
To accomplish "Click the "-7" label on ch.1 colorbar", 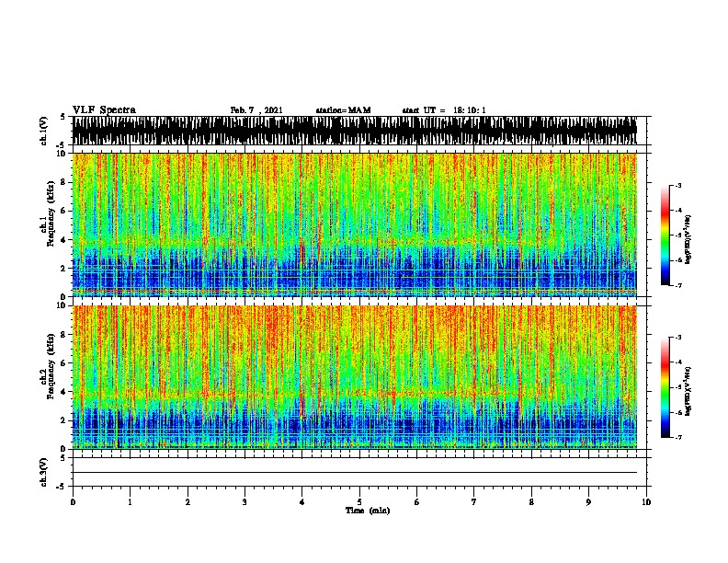I will (678, 285).
